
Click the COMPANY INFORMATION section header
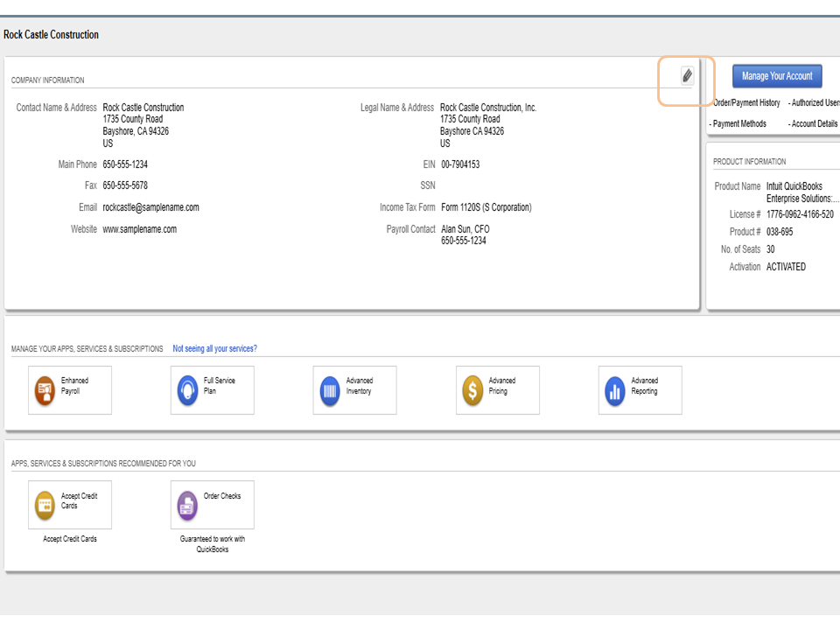coord(47,80)
